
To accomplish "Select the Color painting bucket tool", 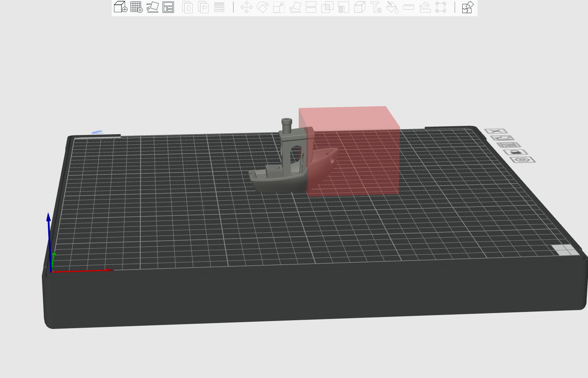I will [x=392, y=7].
